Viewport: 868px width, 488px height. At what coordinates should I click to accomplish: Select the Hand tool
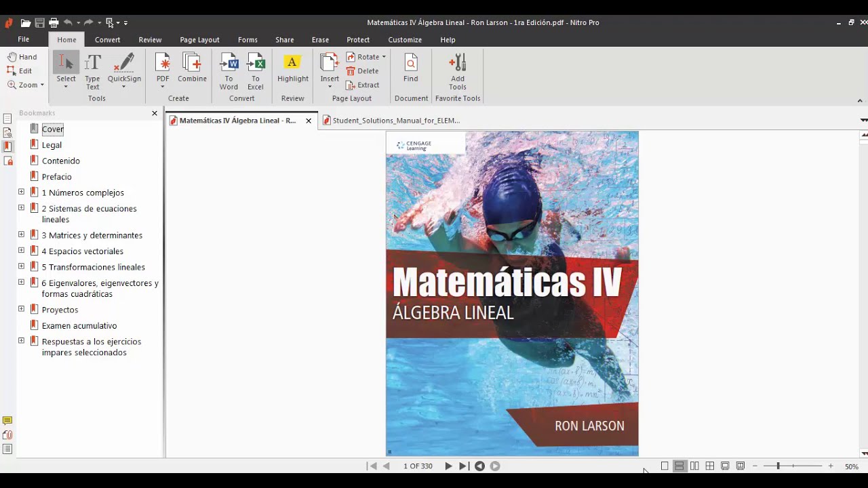[22, 57]
